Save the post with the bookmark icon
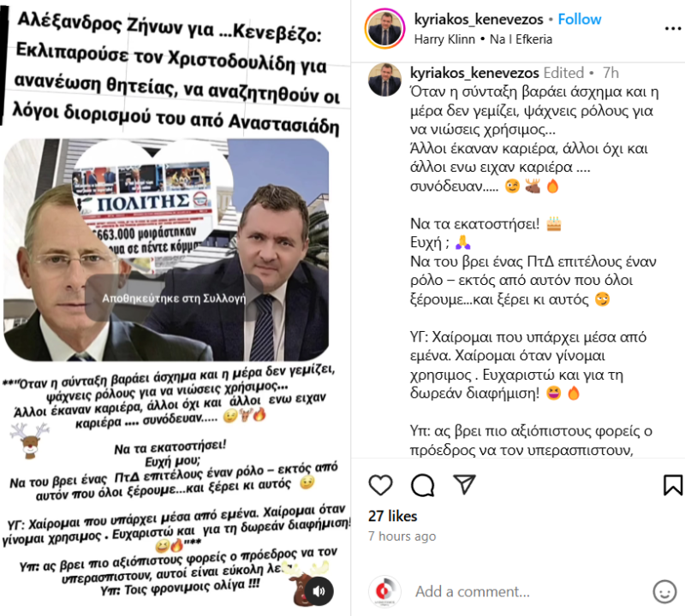 (673, 484)
